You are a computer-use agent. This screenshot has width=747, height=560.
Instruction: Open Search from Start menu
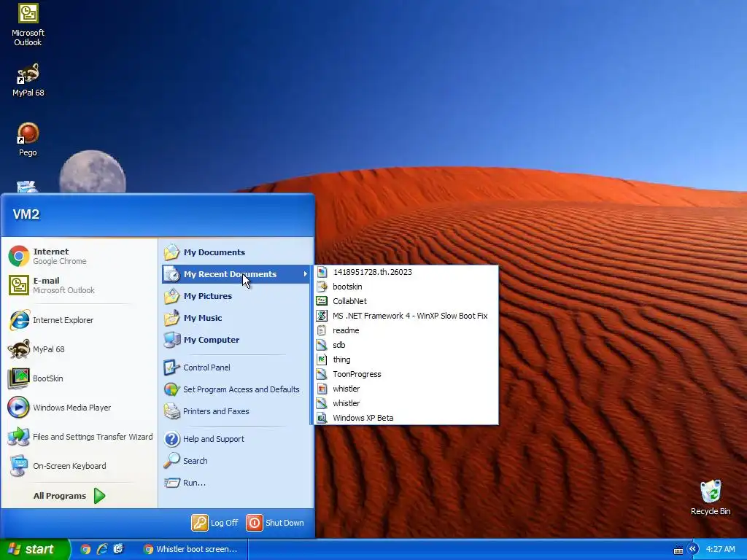[x=236, y=461]
